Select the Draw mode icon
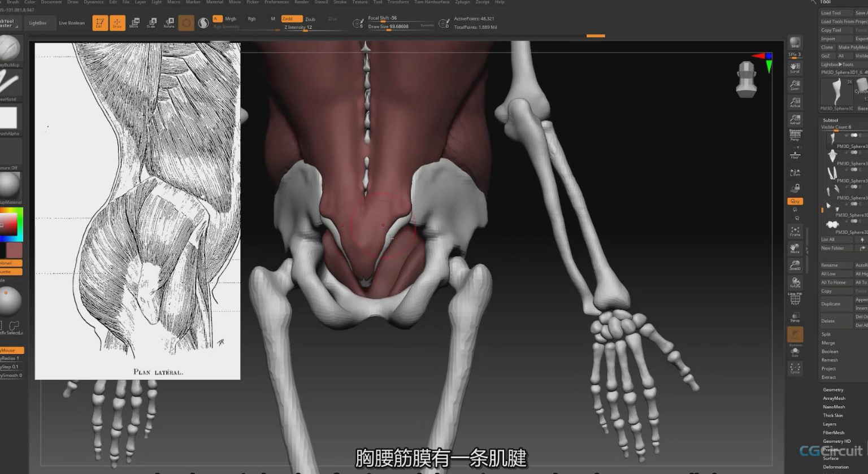Screen dimensions: 868x474 pyautogui.click(x=118, y=23)
